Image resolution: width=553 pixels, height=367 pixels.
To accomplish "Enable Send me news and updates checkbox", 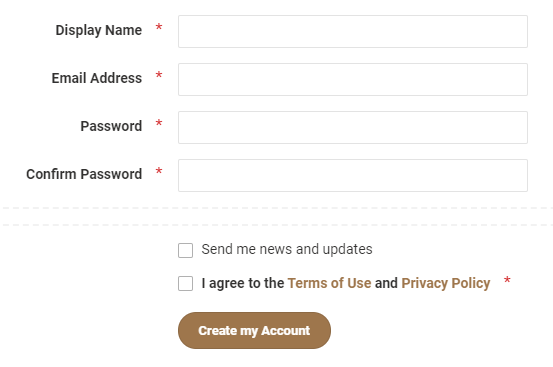I will coord(186,250).
